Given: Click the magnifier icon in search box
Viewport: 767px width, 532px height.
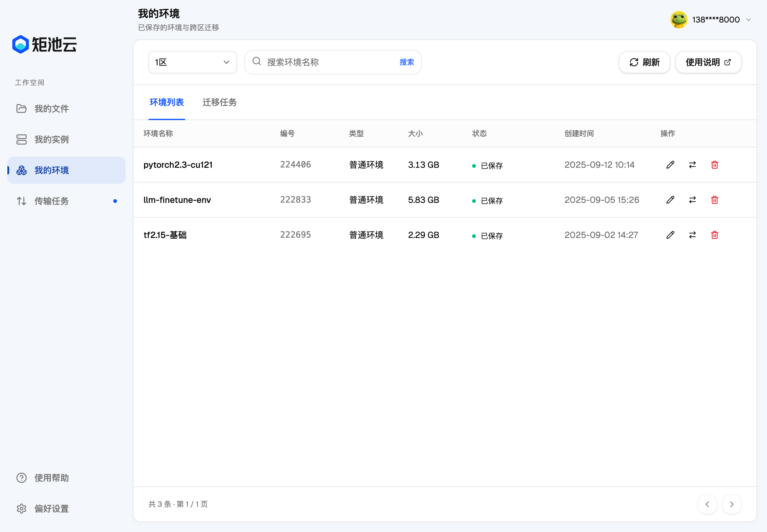Looking at the screenshot, I should coord(257,62).
